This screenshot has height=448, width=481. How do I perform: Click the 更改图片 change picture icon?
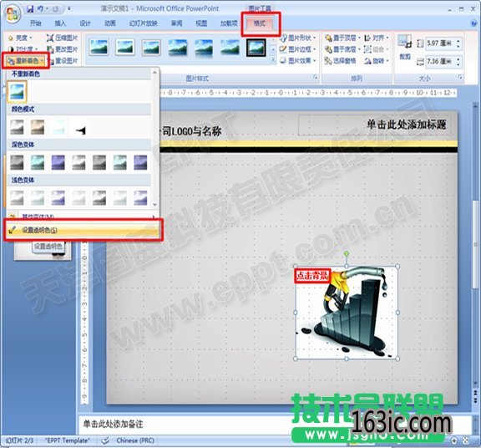[x=50, y=49]
